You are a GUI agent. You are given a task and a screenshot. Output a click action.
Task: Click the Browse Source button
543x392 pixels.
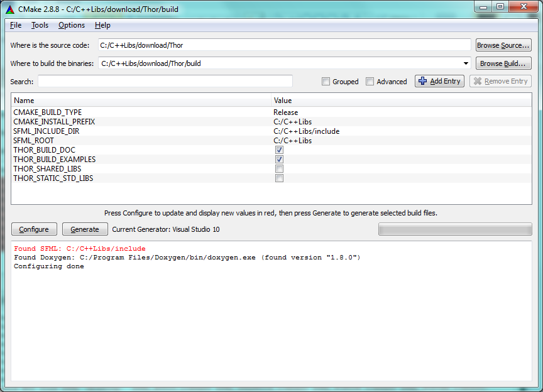[x=503, y=45]
